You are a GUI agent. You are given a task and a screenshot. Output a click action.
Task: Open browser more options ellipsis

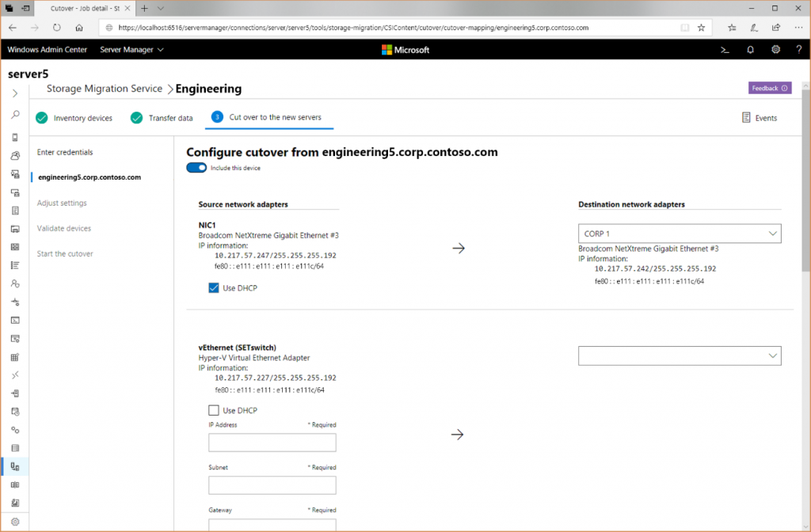click(798, 28)
